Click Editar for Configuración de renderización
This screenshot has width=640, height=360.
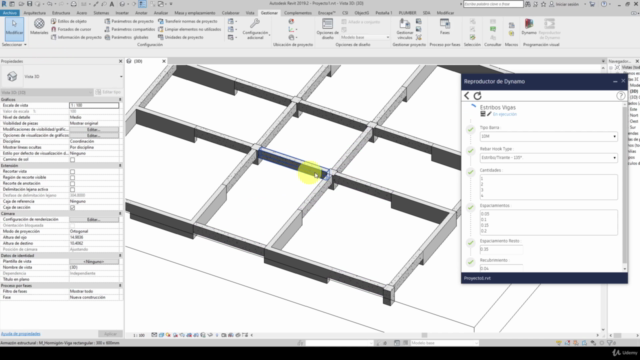[x=94, y=220]
